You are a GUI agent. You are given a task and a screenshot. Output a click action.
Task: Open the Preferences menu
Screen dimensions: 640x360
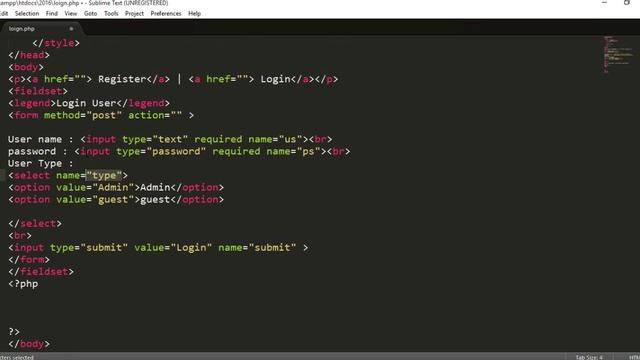[166, 13]
